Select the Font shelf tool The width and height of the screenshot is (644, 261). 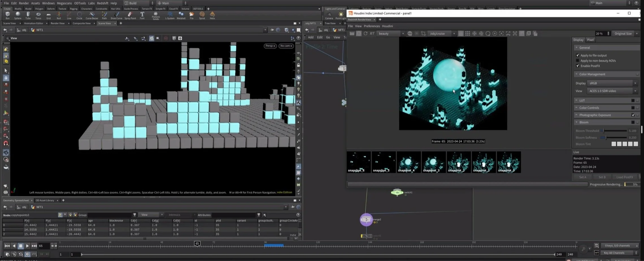click(x=142, y=15)
